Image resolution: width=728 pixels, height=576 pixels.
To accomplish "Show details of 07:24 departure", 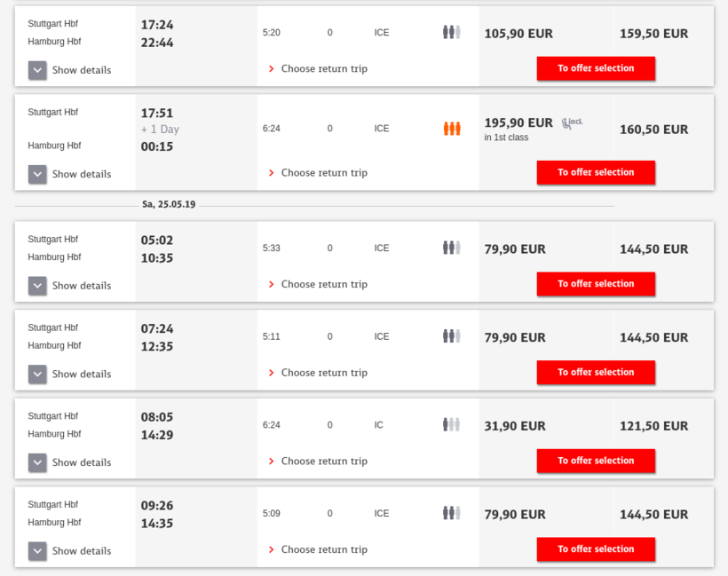I will [x=37, y=374].
